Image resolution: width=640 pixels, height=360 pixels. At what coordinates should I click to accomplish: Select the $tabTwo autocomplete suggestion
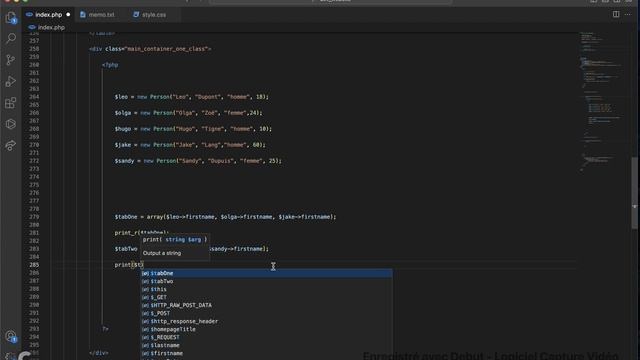[x=267, y=281]
